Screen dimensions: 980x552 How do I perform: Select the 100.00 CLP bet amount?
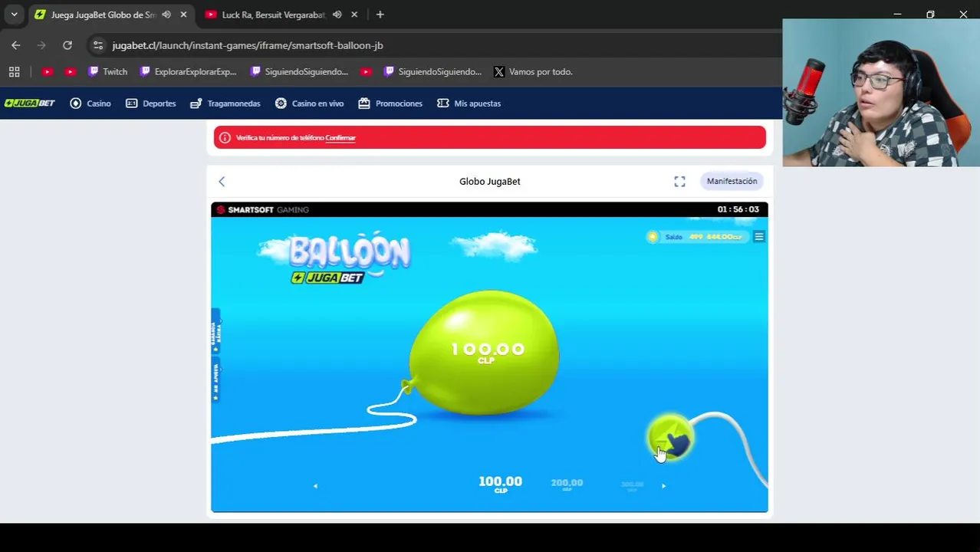click(500, 484)
